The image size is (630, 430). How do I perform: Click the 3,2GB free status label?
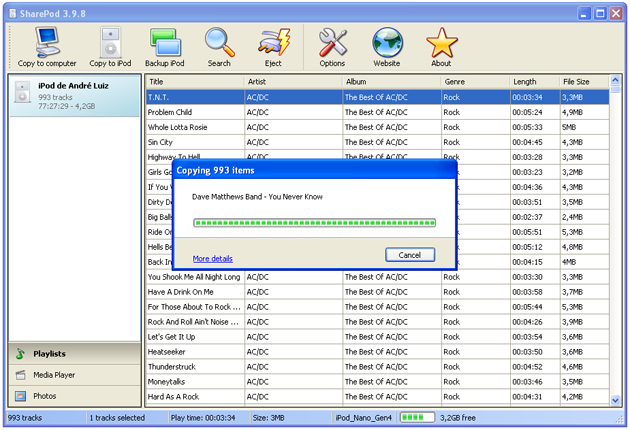pos(458,418)
